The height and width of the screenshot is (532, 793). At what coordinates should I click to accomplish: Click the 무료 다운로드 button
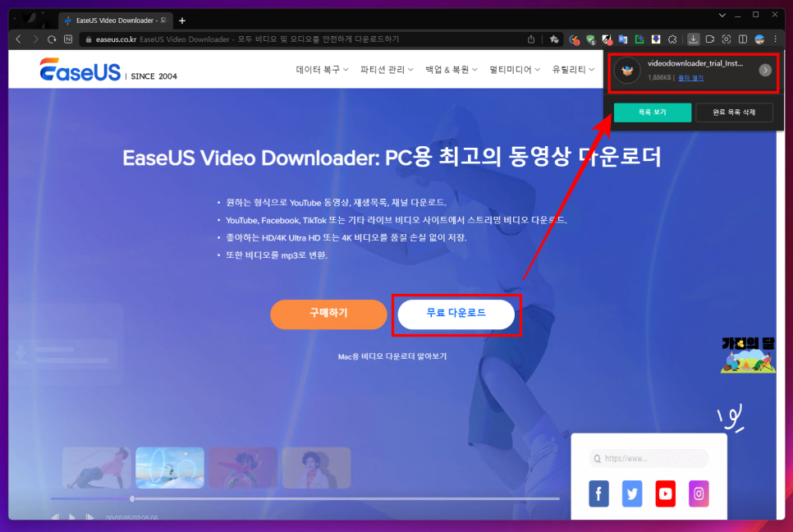[456, 314]
